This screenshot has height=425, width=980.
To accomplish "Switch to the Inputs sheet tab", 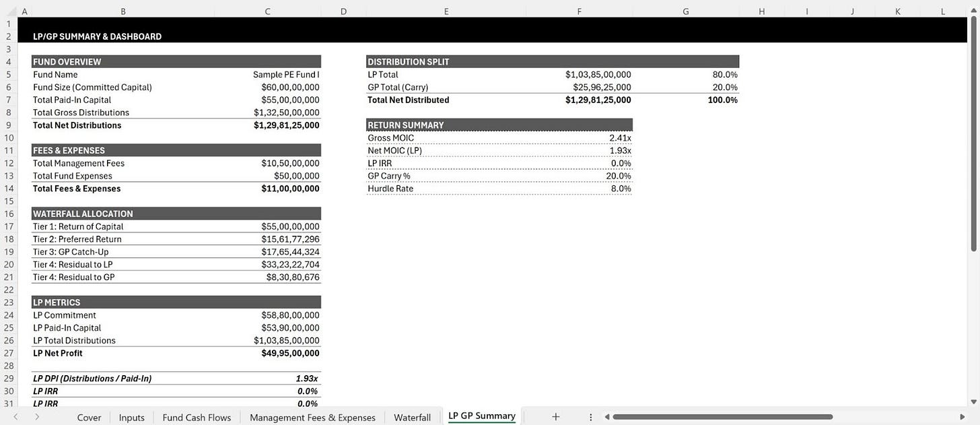I will [131, 418].
